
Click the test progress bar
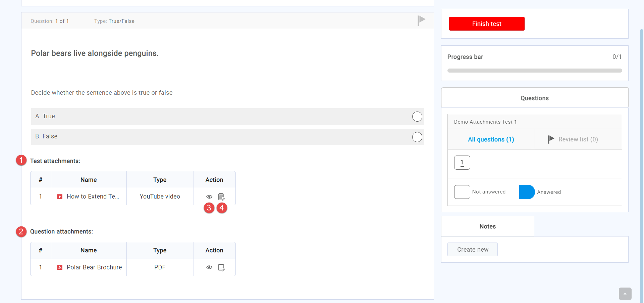tap(534, 71)
